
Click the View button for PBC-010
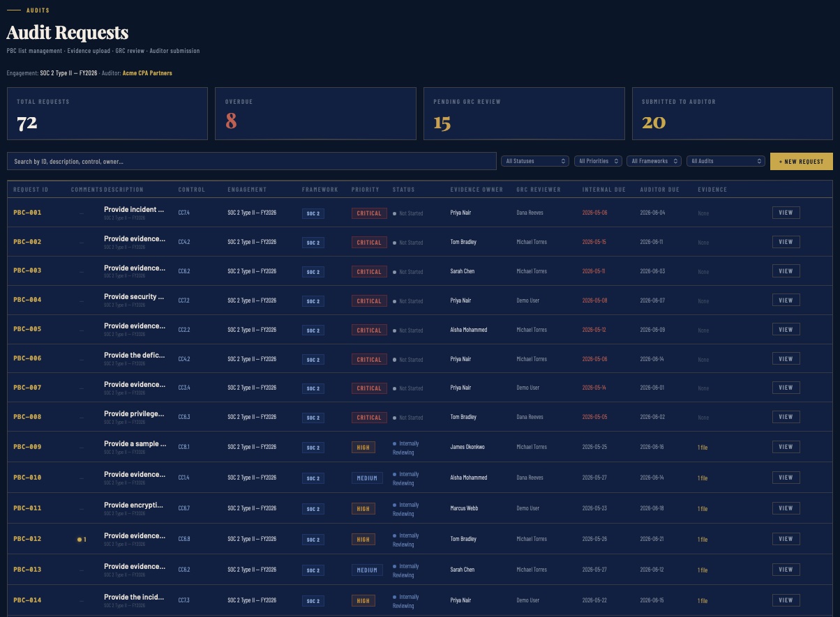[x=786, y=478]
